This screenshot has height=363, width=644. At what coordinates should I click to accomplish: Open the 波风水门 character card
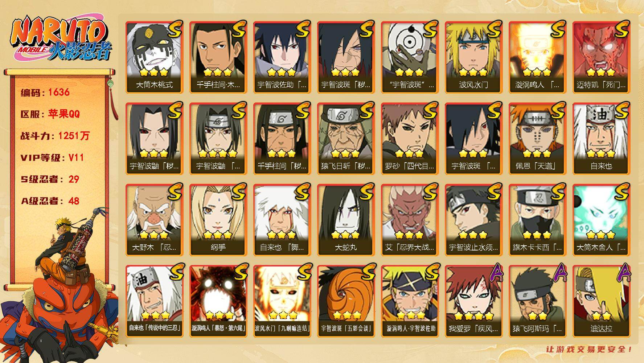(x=473, y=57)
